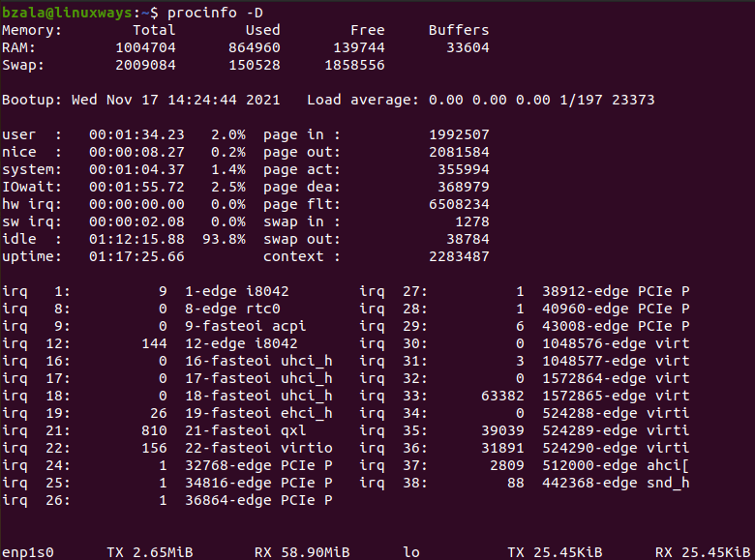Click '21-fasteoi qxl' entry
Image resolution: width=755 pixels, height=560 pixels.
point(246,430)
